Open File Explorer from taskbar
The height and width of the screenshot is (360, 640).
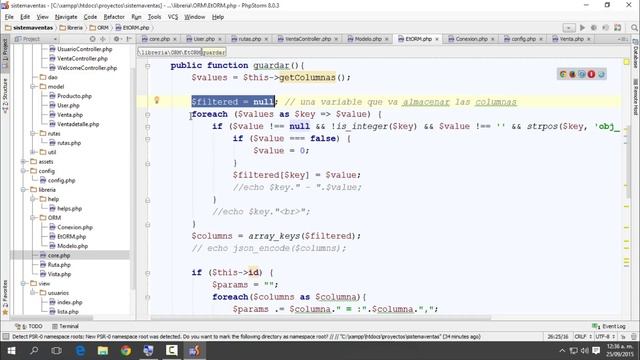[x=103, y=351]
